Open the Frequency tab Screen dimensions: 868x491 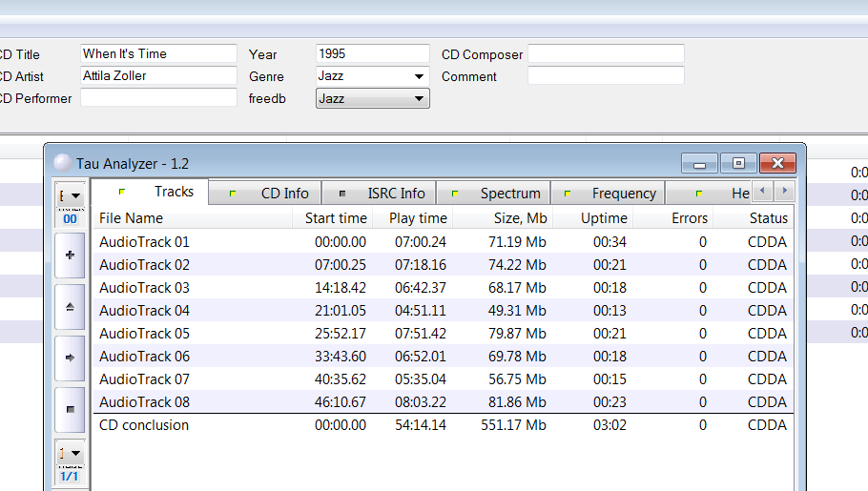(608, 194)
